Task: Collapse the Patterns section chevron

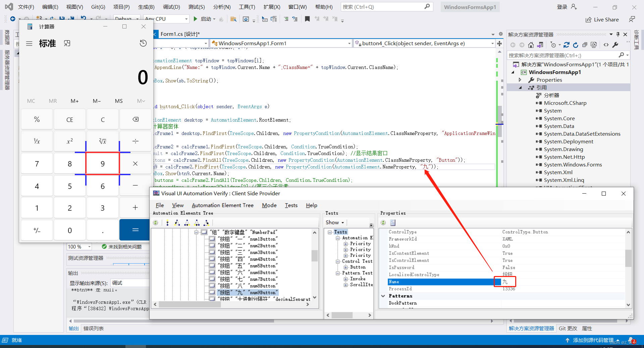Action: click(383, 296)
